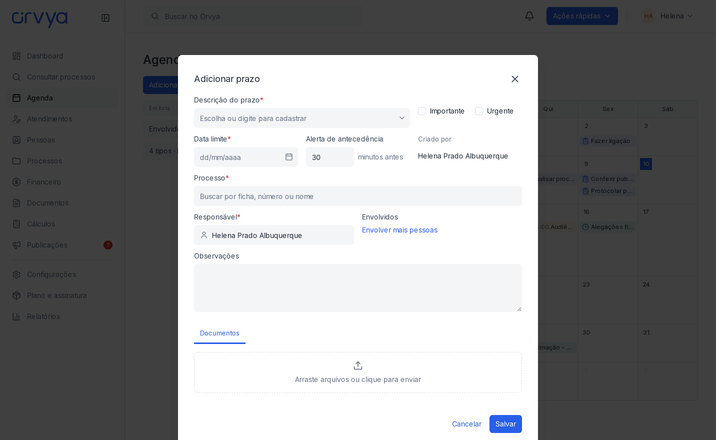Open the Descrição do prazo dropdown
The height and width of the screenshot is (440, 720).
[302, 118]
